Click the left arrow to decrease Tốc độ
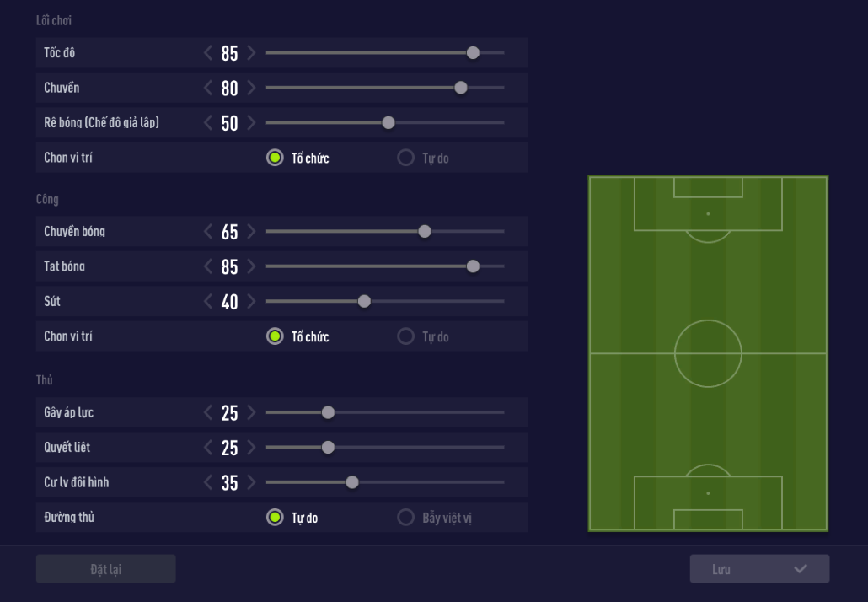The height and width of the screenshot is (602, 868). click(x=209, y=53)
